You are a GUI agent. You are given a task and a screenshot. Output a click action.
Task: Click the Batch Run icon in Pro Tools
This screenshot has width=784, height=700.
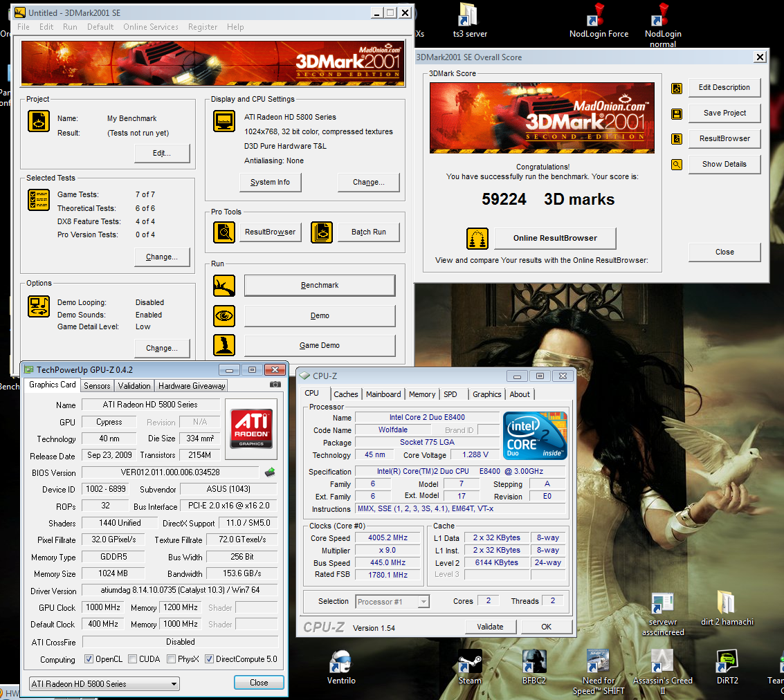click(x=322, y=232)
